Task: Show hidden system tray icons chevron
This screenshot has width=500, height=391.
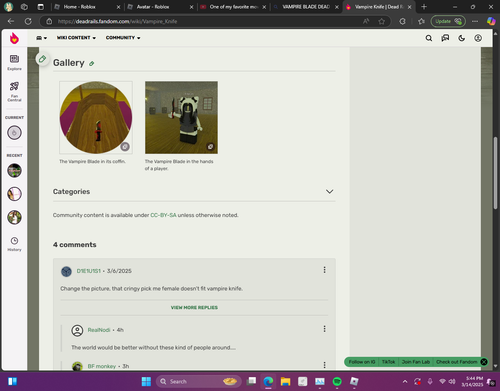Action: (405, 381)
